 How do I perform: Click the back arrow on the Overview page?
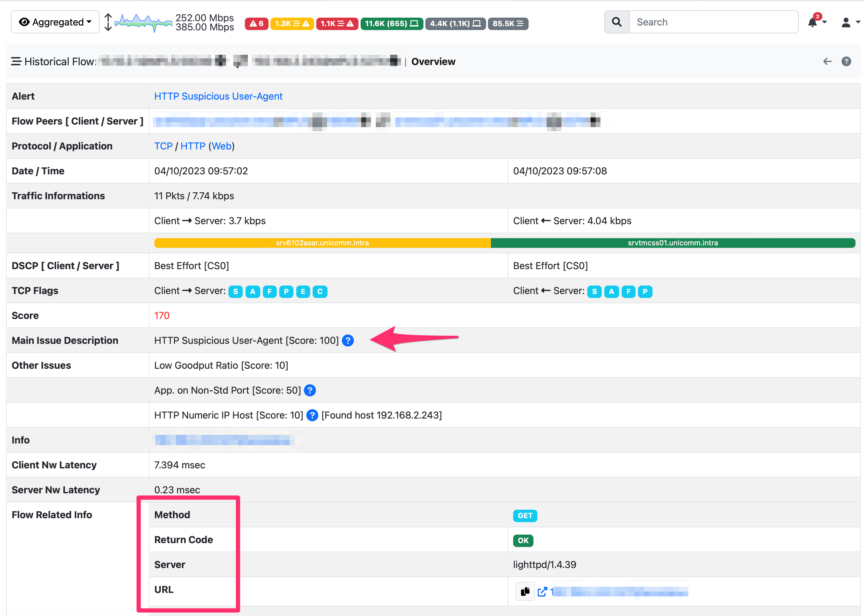pos(827,61)
